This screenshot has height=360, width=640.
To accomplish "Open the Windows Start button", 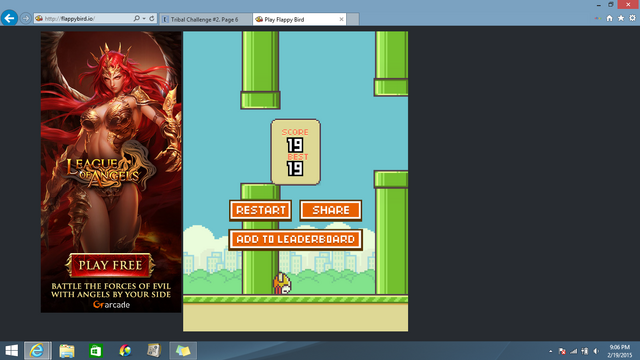I will (x=11, y=351).
